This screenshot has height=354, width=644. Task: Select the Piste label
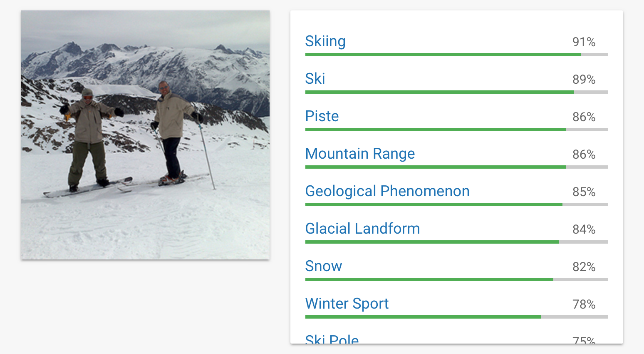pos(322,116)
